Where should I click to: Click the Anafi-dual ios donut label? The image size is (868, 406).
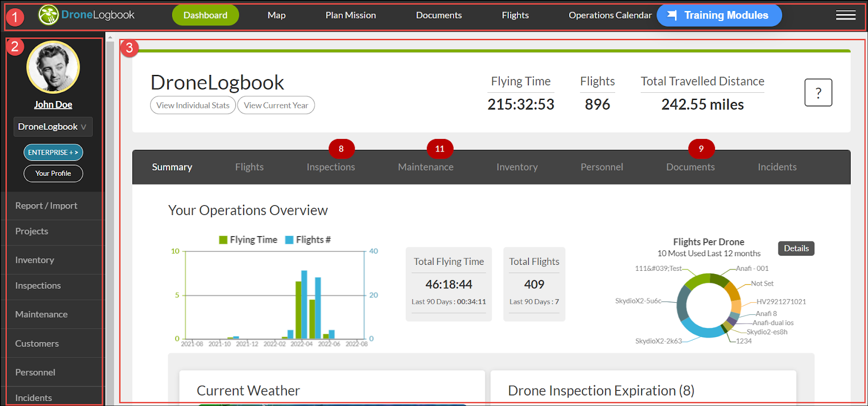773,322
